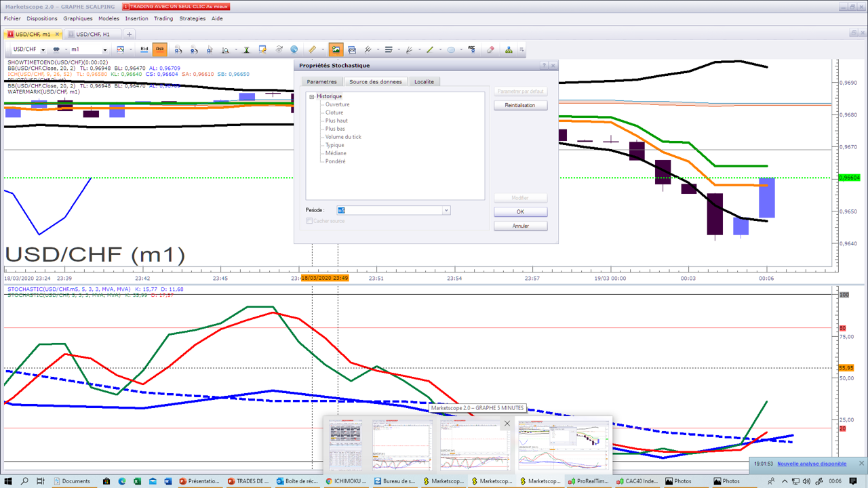Click the line style bars icon
Screen dimensions: 868x488
pos(389,49)
